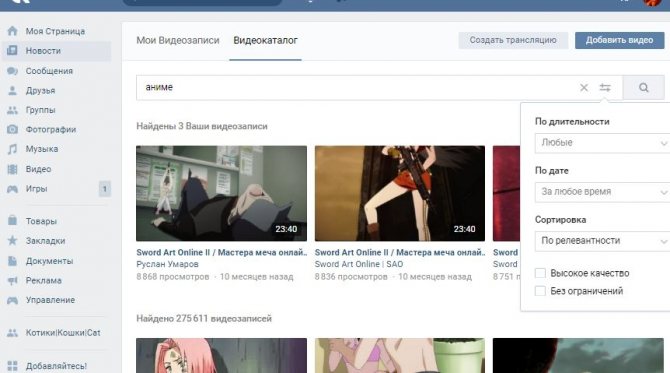Click the music note icon beside Музыка
Viewport: 670px width, 373px height.
pyautogui.click(x=12, y=149)
